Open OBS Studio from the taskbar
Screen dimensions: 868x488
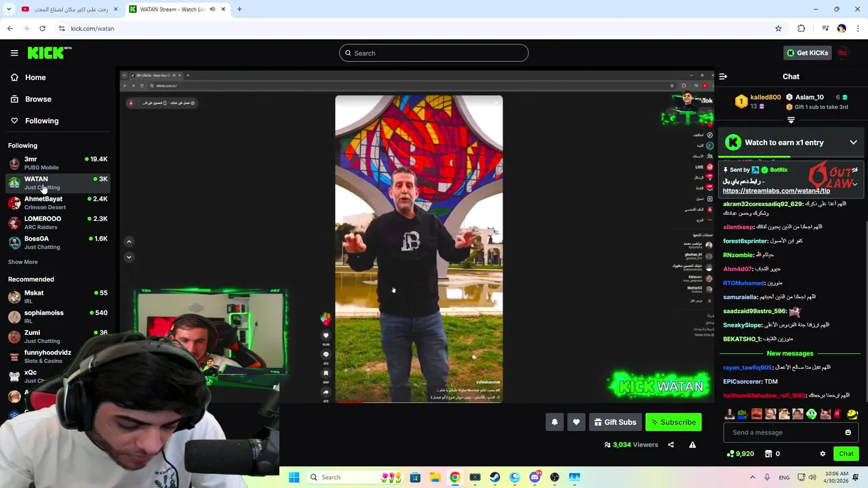555,477
